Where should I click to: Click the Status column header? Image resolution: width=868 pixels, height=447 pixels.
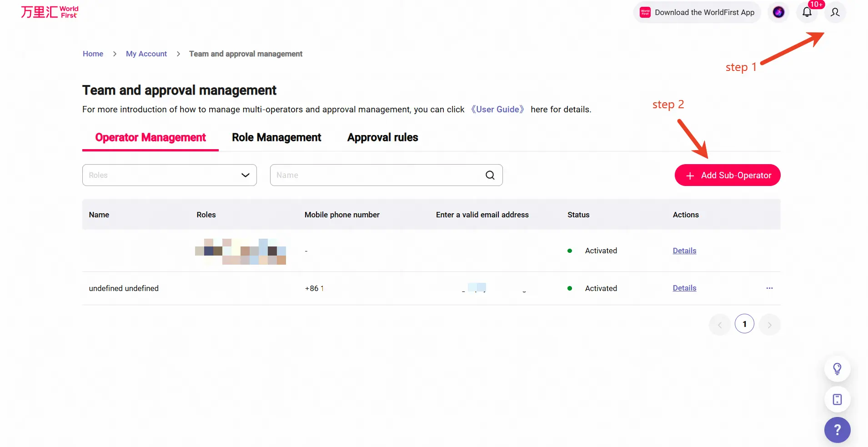[x=578, y=215]
